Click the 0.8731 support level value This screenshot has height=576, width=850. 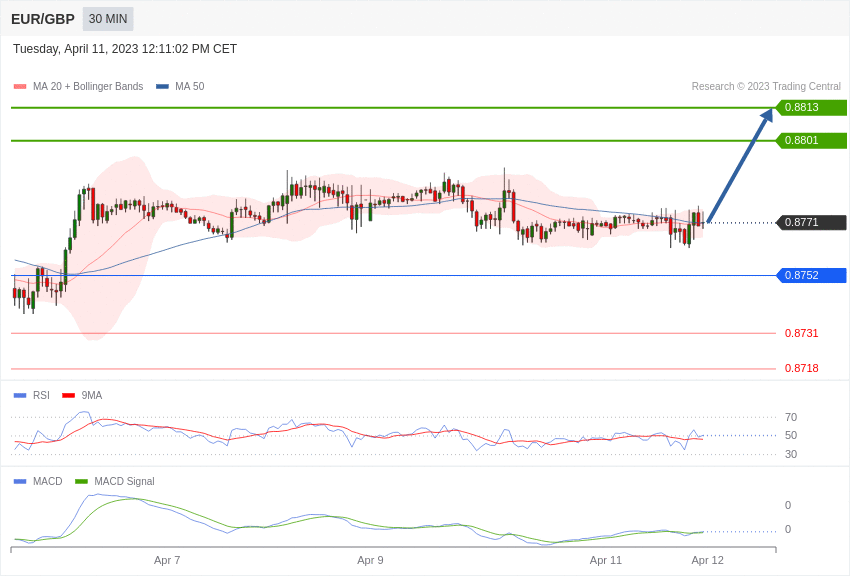pos(801,333)
